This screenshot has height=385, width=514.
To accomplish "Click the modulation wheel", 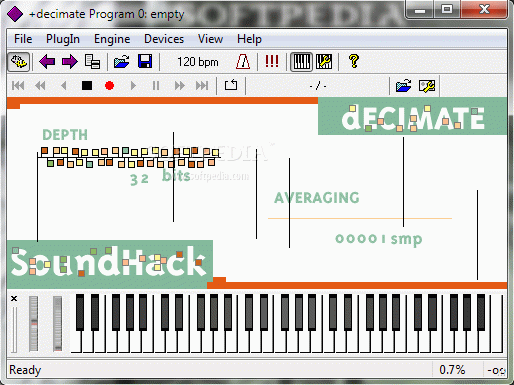I will 57,323.
